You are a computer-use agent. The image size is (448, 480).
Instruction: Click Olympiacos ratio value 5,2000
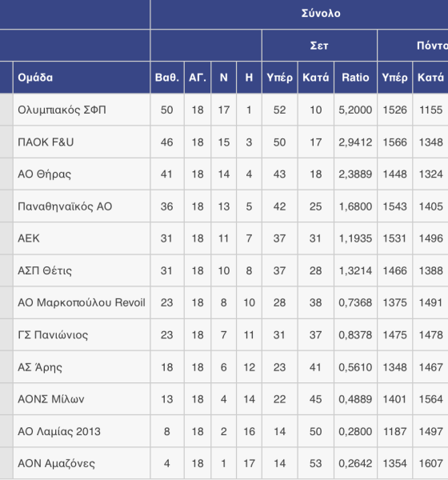[355, 110]
